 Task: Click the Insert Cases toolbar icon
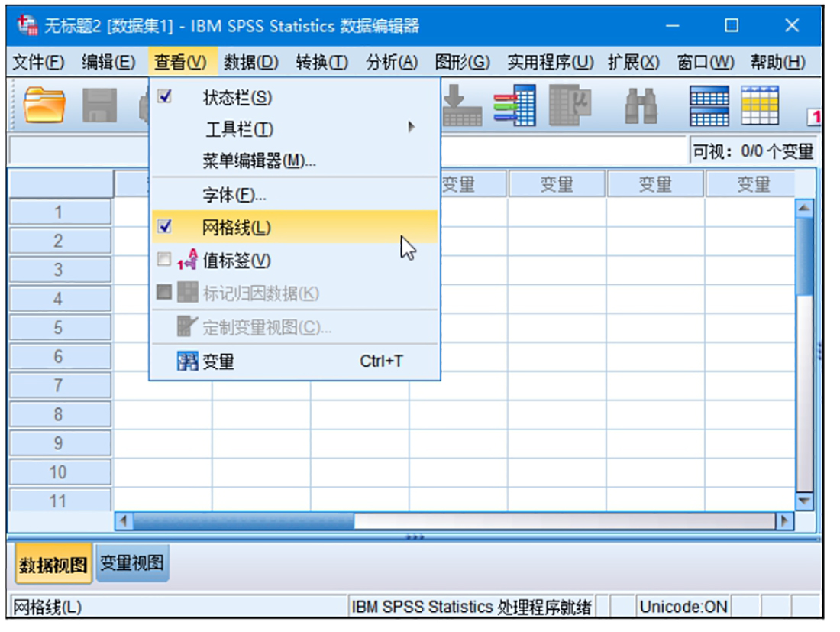462,105
